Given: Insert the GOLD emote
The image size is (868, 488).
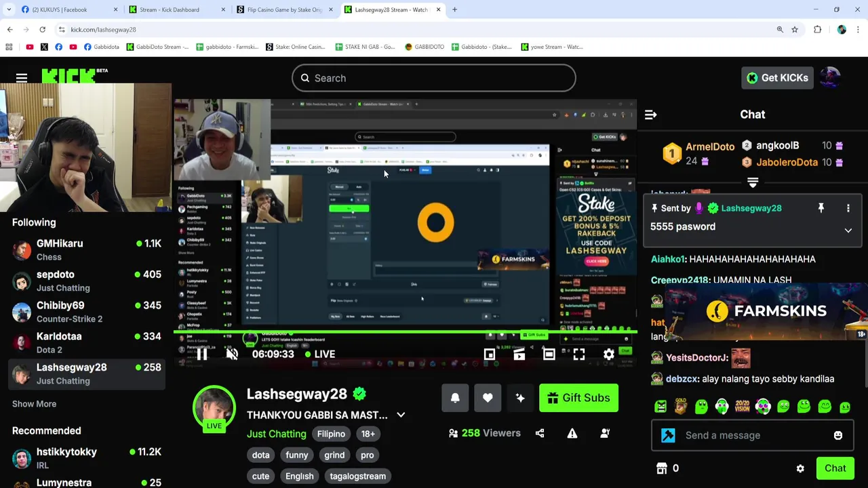Looking at the screenshot, I should pos(681,407).
